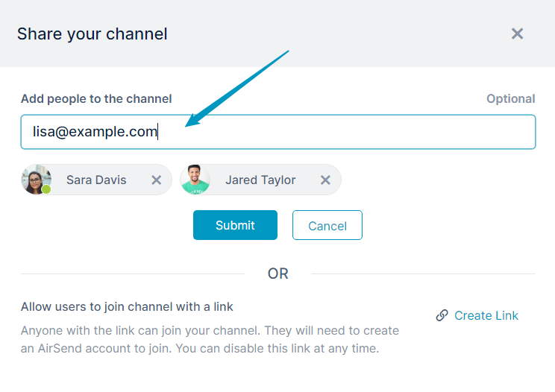This screenshot has height=392, width=555.
Task: Click Jared Taylor's profile avatar
Action: pos(195,180)
